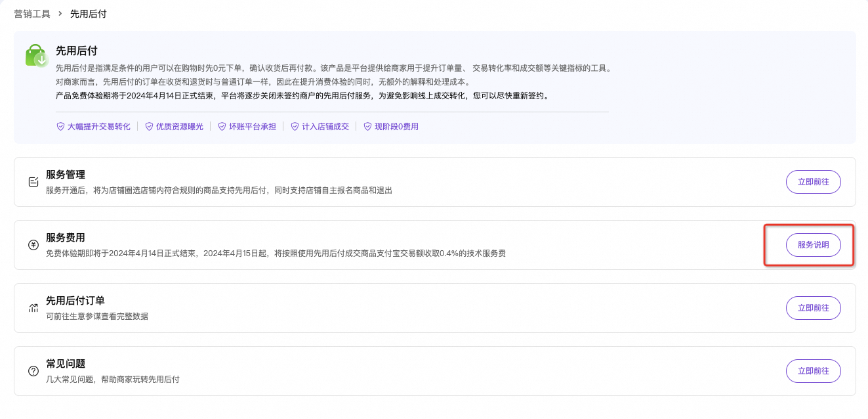Viewport: 868px width, 419px height.
Task: Open the 现阶段0费用 tag link
Action: point(396,126)
